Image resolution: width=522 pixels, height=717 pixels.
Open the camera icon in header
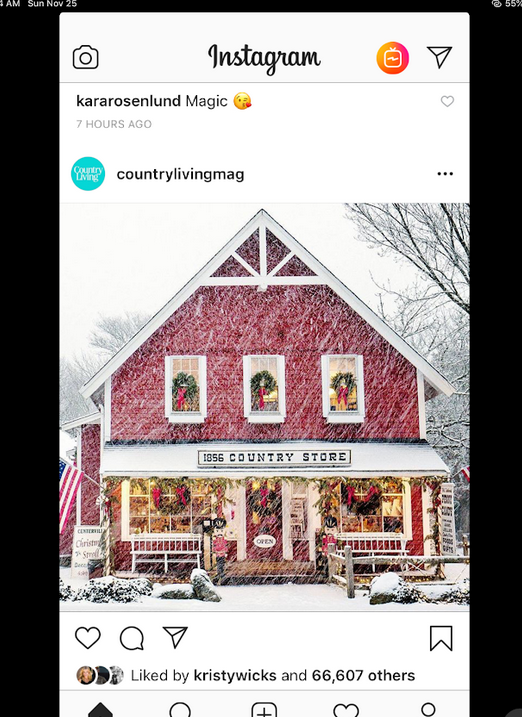click(85, 58)
